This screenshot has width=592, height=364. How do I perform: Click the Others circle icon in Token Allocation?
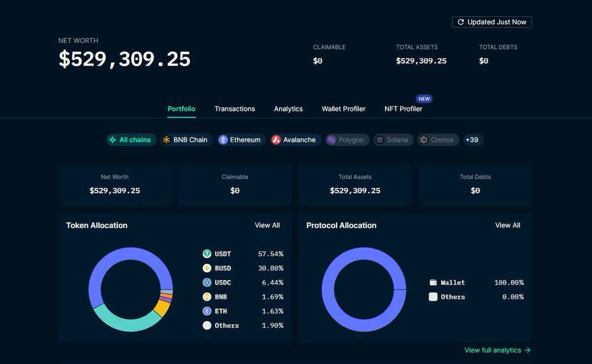(207, 326)
